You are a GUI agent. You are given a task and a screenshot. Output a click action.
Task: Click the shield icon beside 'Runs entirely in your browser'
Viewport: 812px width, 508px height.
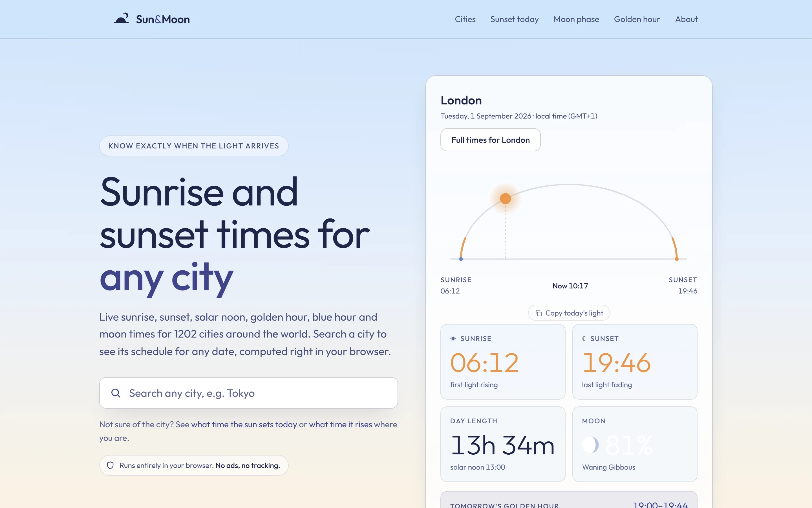pos(110,465)
